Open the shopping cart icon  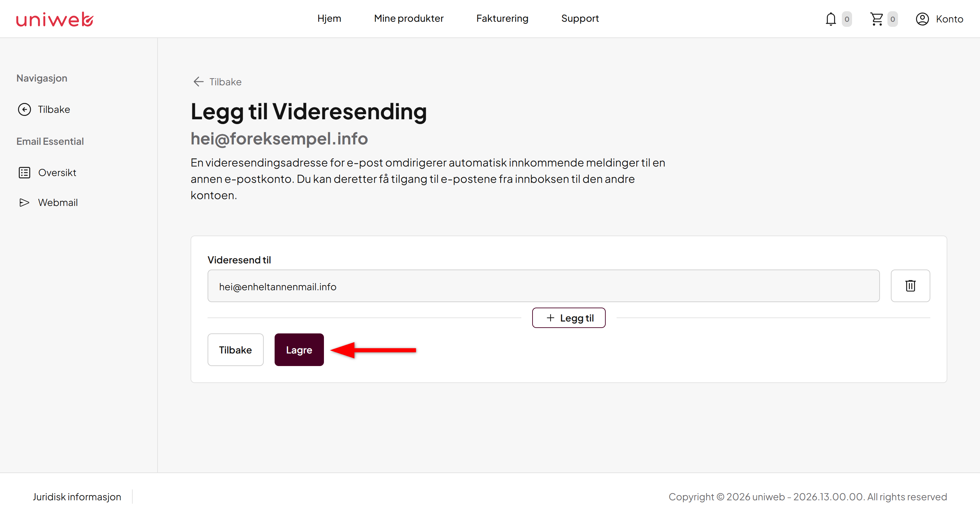[877, 19]
